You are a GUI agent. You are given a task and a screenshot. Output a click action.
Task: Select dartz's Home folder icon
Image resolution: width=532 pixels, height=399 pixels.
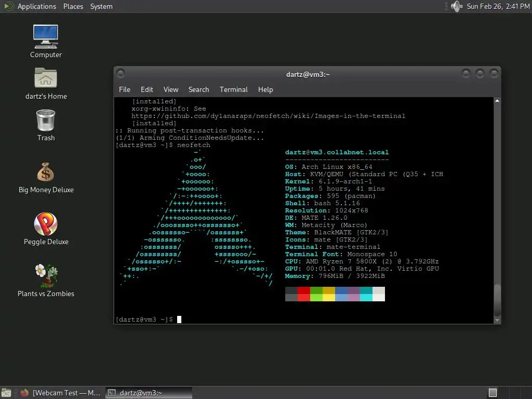click(46, 84)
